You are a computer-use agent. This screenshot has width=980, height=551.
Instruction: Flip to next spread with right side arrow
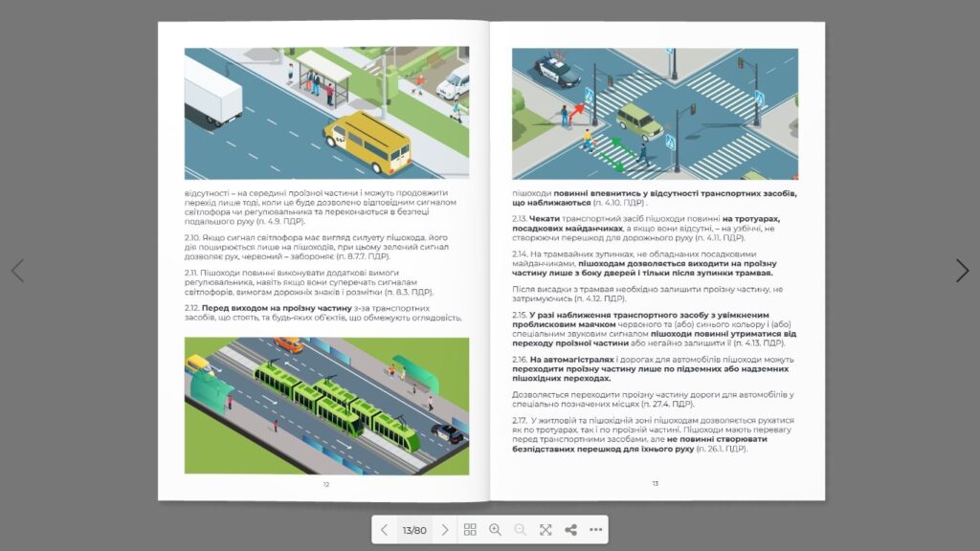click(x=962, y=271)
